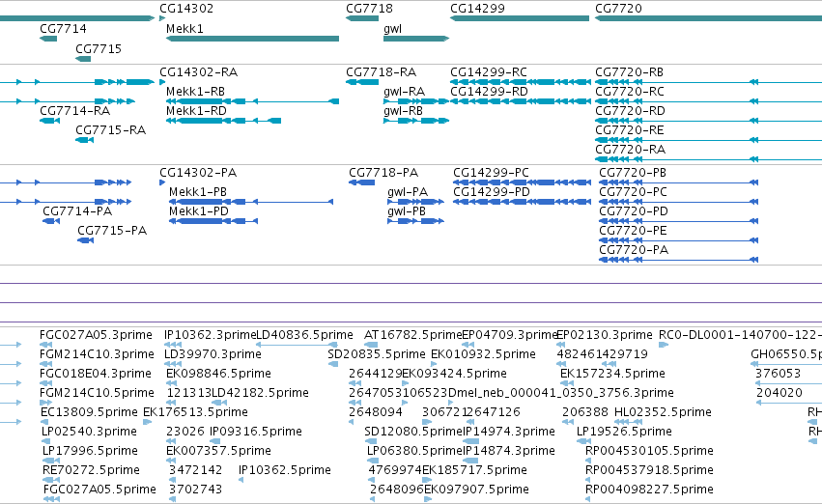Image resolution: width=822 pixels, height=504 pixels.
Task: Click the gwl gene span bar
Action: pos(416,39)
